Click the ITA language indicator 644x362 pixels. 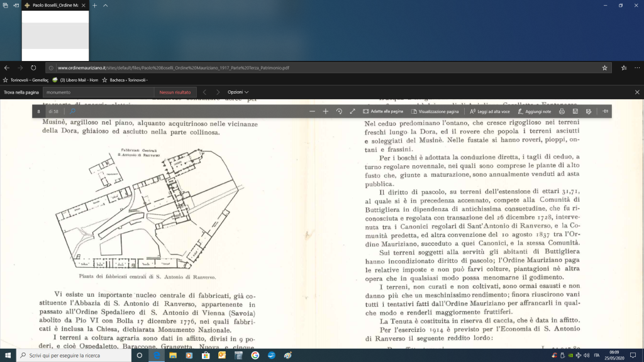coord(597,356)
